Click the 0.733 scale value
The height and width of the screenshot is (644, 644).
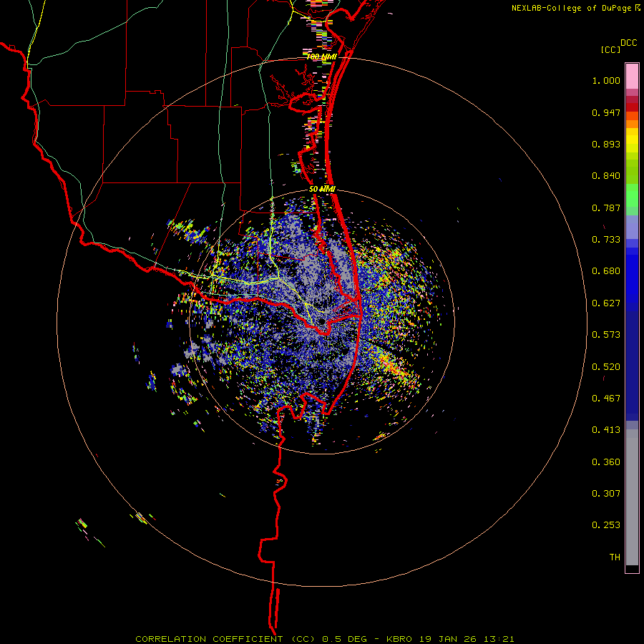coord(606,240)
